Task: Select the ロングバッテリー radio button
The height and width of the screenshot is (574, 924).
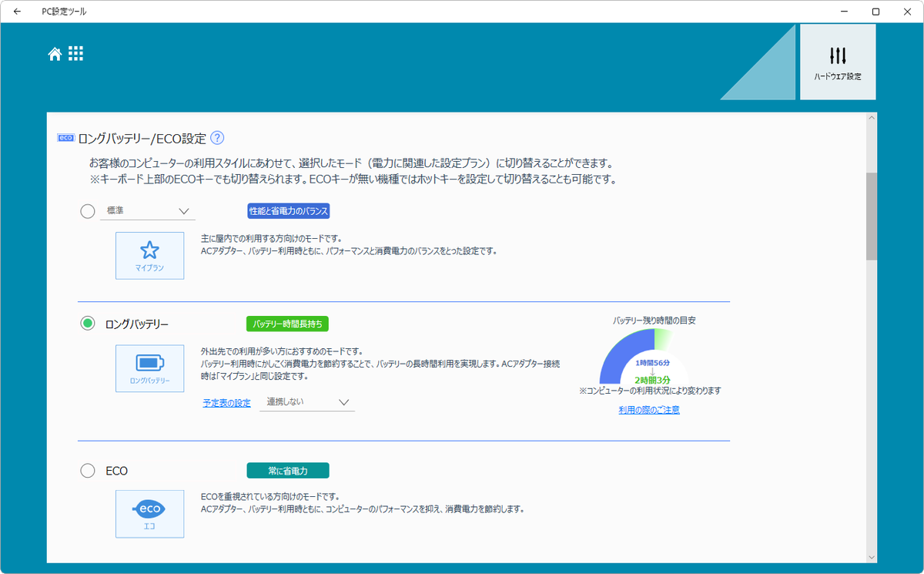Action: click(88, 324)
